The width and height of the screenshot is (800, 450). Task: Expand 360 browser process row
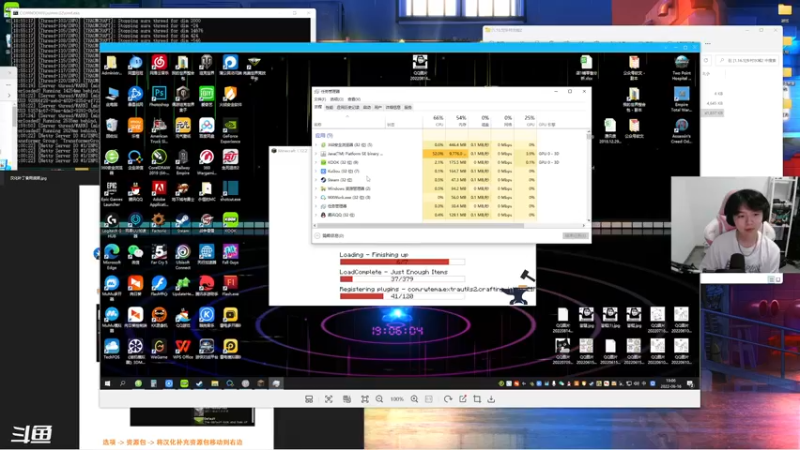pos(316,145)
